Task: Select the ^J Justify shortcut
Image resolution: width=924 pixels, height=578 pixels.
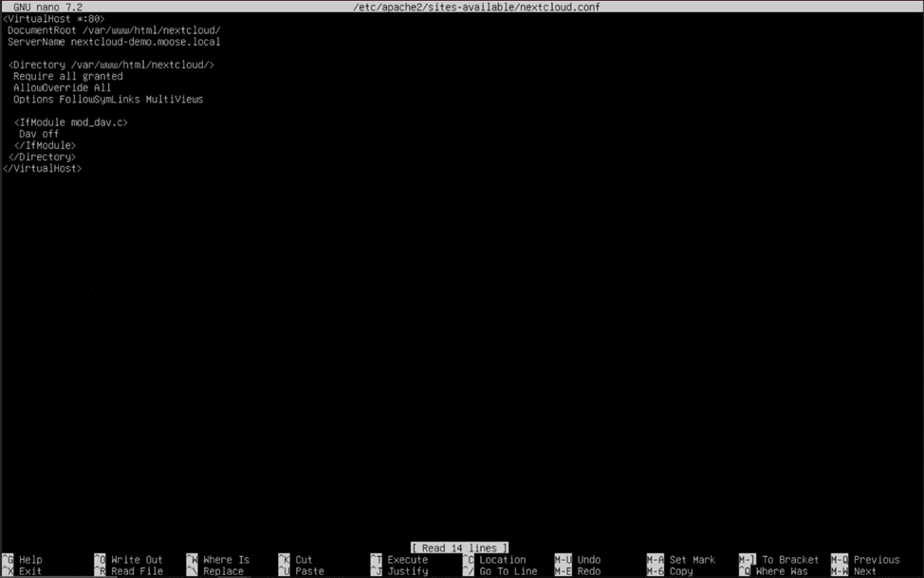Action: point(399,571)
